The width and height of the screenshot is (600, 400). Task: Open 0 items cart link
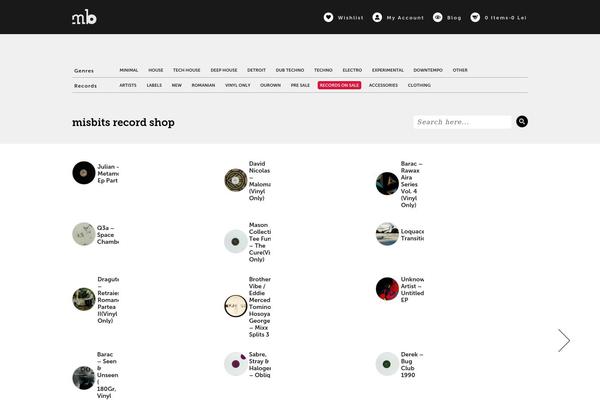click(x=505, y=18)
